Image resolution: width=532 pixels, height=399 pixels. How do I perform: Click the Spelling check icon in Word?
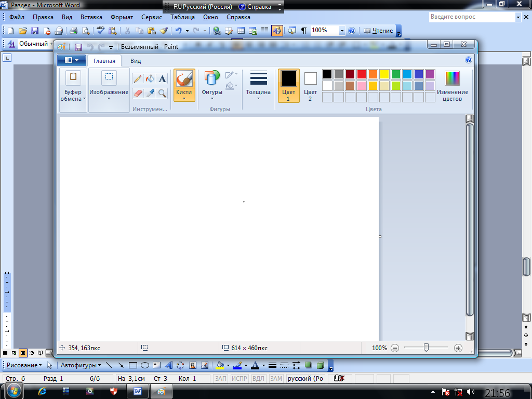pyautogui.click(x=100, y=31)
